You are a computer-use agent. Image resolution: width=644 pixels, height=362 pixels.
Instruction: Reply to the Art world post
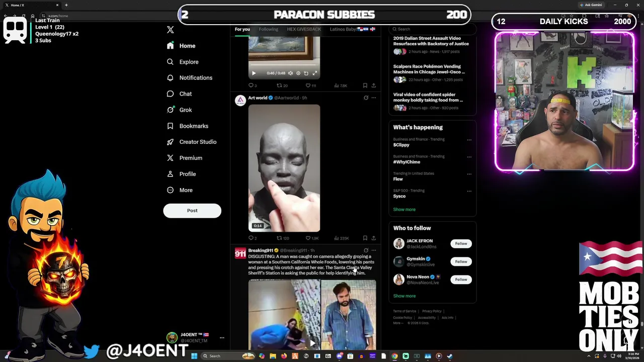pyautogui.click(x=253, y=238)
